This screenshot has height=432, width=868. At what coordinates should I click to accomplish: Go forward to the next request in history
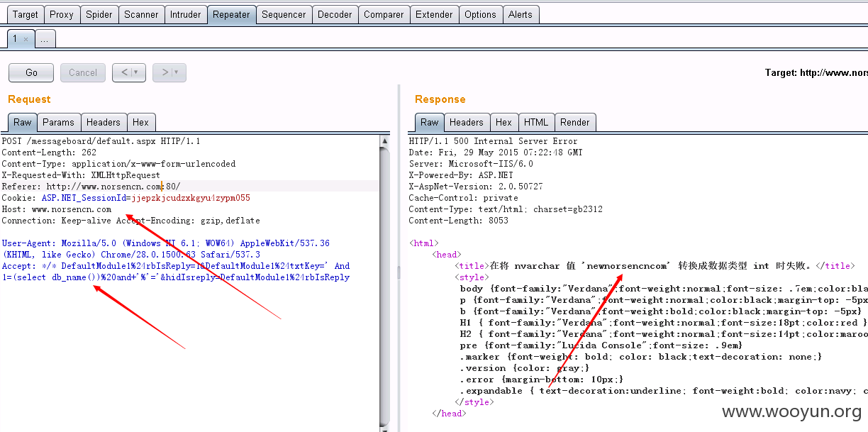[x=165, y=72]
